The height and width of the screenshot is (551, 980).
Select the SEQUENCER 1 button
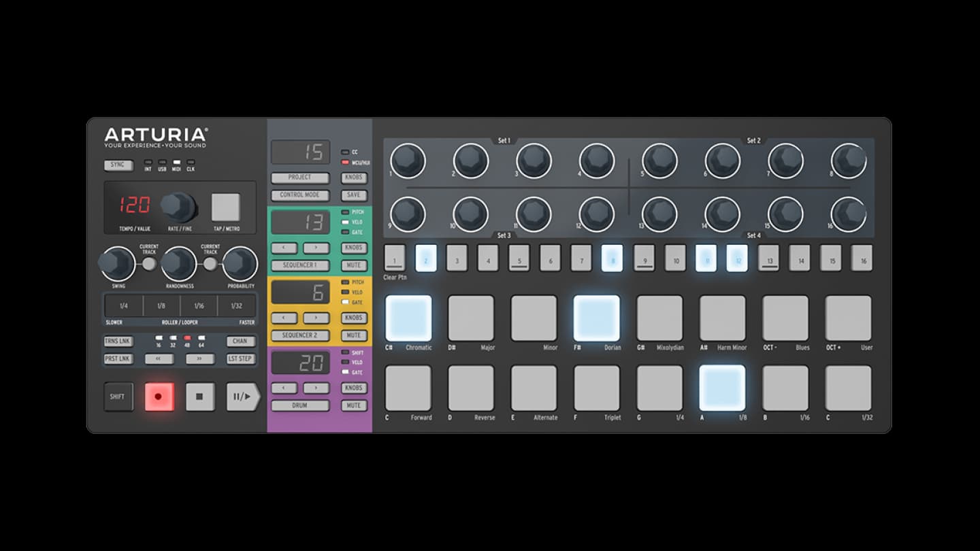(x=300, y=265)
